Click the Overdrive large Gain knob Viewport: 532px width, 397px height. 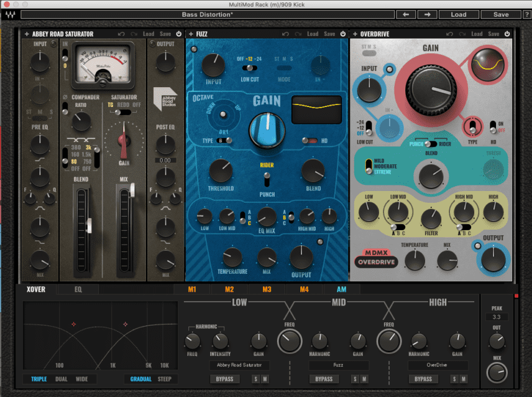click(x=431, y=89)
